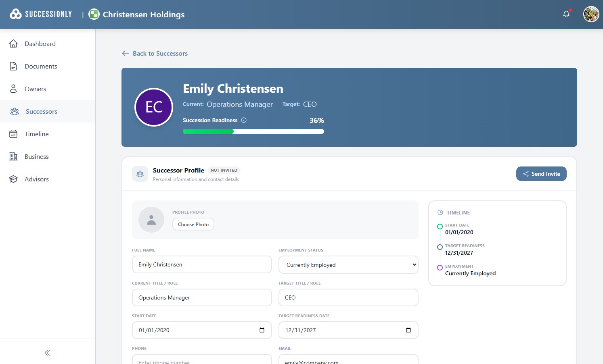Select Owners in the sidebar
Image resolution: width=603 pixels, height=364 pixels.
[x=35, y=89]
